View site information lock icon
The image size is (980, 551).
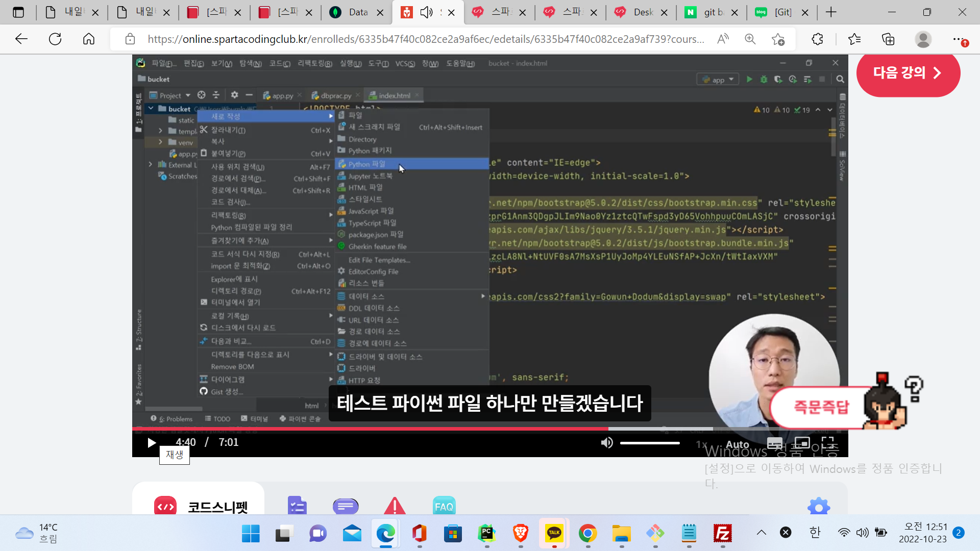[130, 39]
